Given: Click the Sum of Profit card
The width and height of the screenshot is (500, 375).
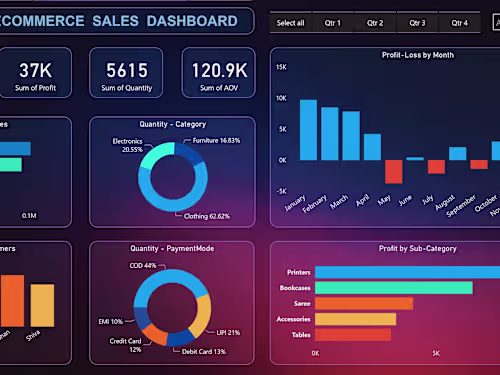Looking at the screenshot, I should [x=35, y=73].
